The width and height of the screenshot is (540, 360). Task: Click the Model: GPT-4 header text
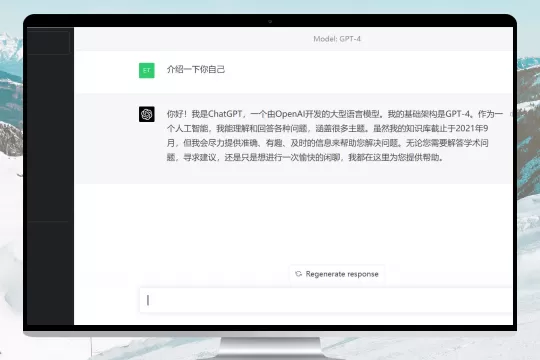point(337,39)
